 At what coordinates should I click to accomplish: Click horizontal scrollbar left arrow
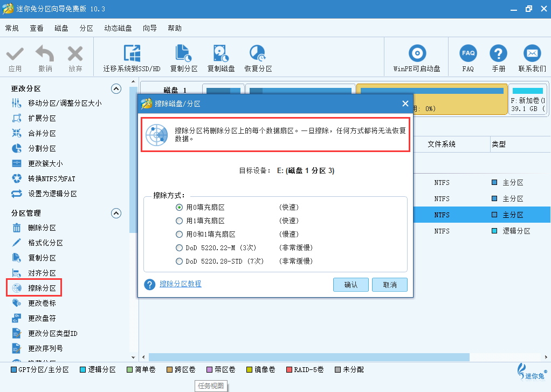(x=143, y=357)
